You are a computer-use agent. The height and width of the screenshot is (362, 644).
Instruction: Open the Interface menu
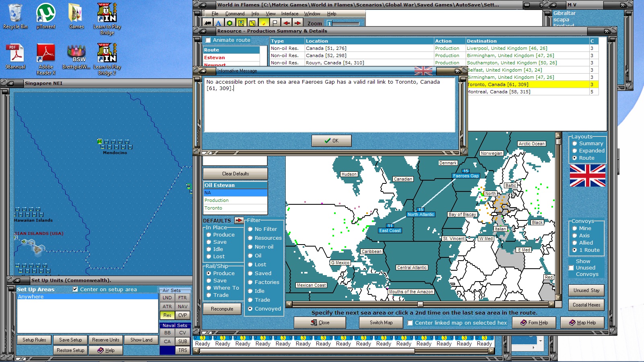click(x=290, y=14)
